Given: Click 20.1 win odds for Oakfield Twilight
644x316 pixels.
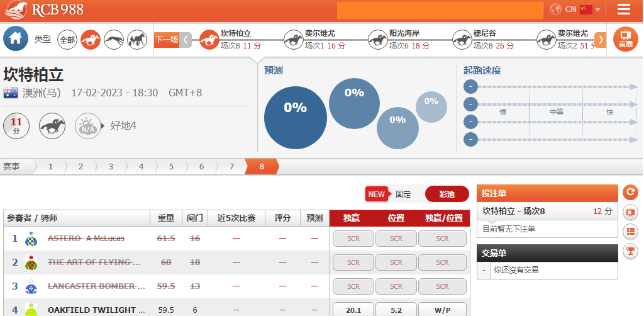Looking at the screenshot, I should click(x=353, y=310).
